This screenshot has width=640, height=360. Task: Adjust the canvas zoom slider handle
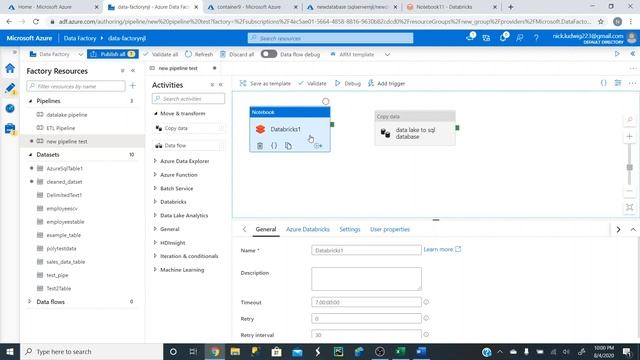pos(629,167)
